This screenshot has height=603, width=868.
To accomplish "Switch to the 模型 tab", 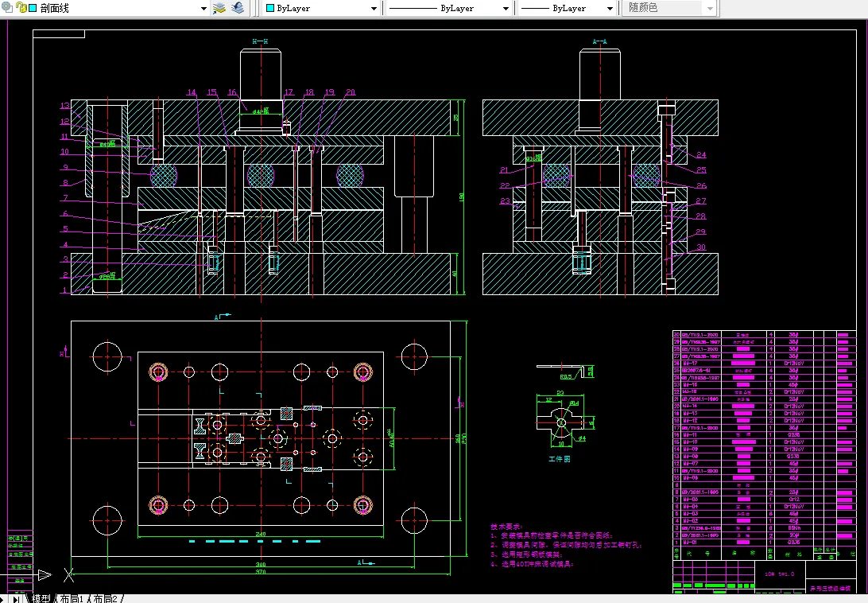I will tap(41, 598).
